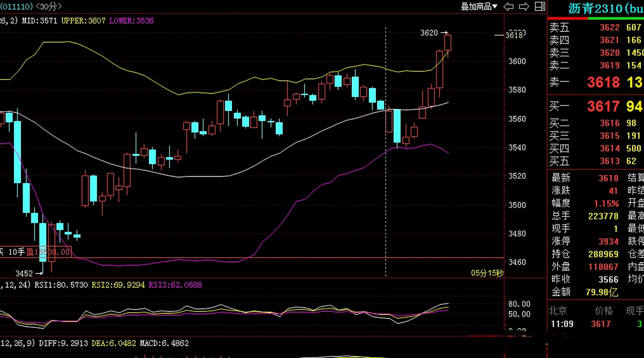Click the latest candlestick near 3620
The image size is (644, 358).
448,43
